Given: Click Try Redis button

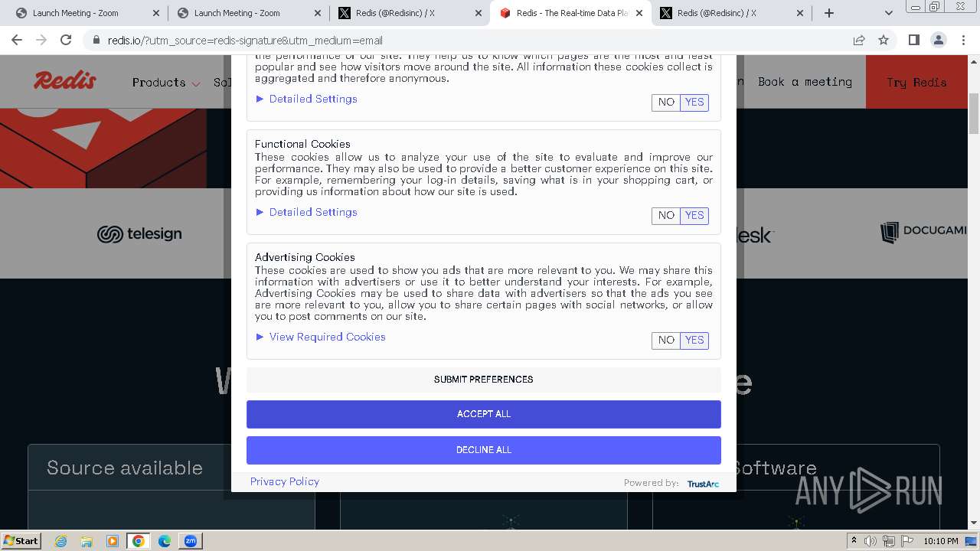Looking at the screenshot, I should 916,82.
